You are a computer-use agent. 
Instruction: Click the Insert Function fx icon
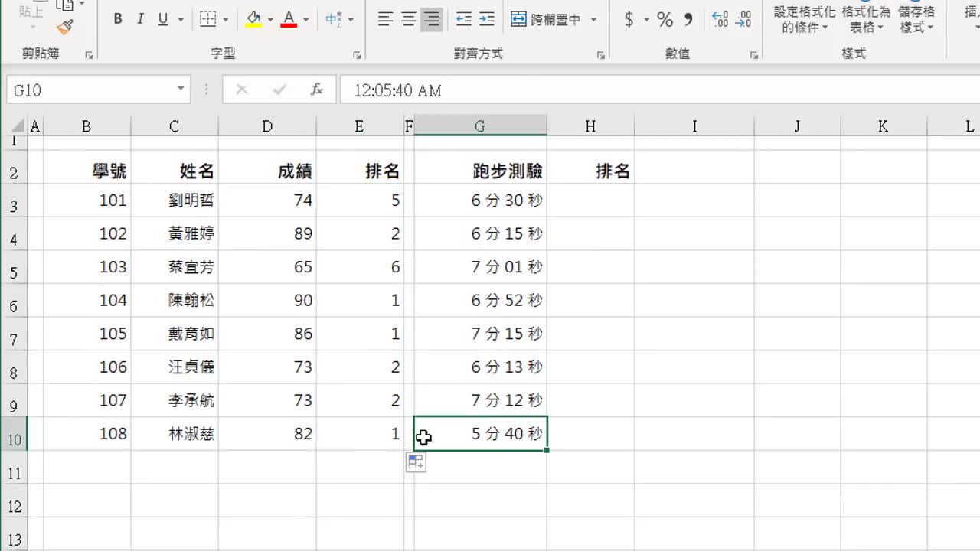[316, 90]
